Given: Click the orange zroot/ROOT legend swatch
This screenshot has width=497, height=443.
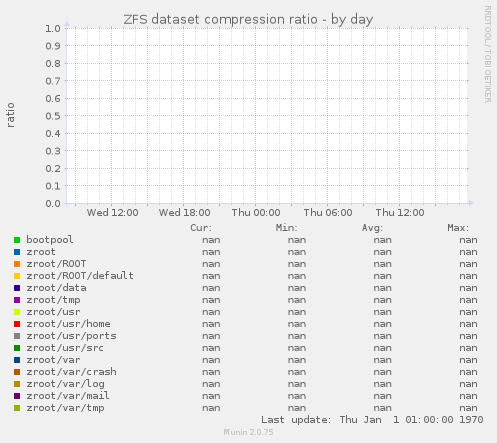Looking at the screenshot, I should coord(17,264).
